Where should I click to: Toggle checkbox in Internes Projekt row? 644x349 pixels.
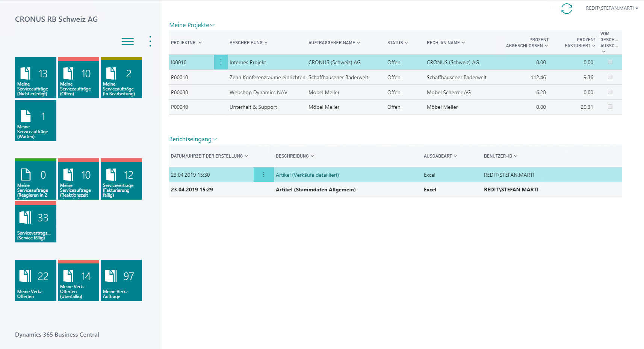(x=610, y=62)
